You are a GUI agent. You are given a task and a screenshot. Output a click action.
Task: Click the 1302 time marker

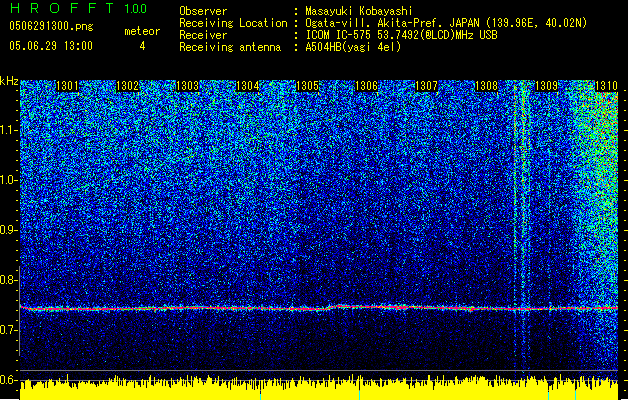tap(127, 86)
